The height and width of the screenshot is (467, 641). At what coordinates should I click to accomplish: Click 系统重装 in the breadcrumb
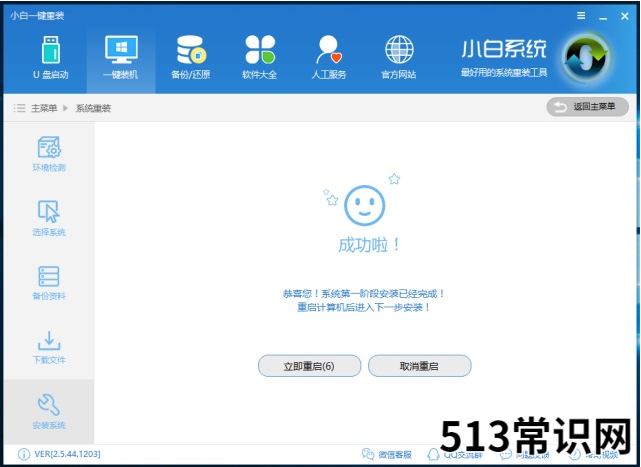click(93, 108)
